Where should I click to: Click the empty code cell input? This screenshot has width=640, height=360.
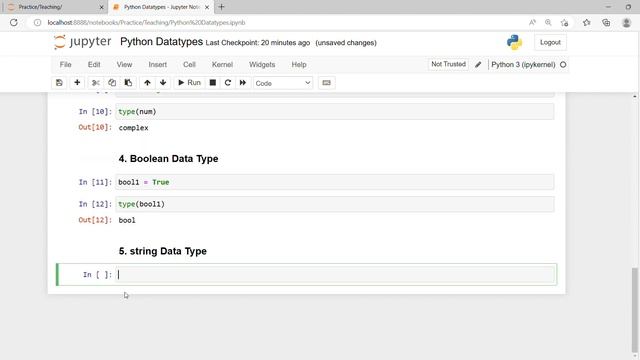click(336, 275)
